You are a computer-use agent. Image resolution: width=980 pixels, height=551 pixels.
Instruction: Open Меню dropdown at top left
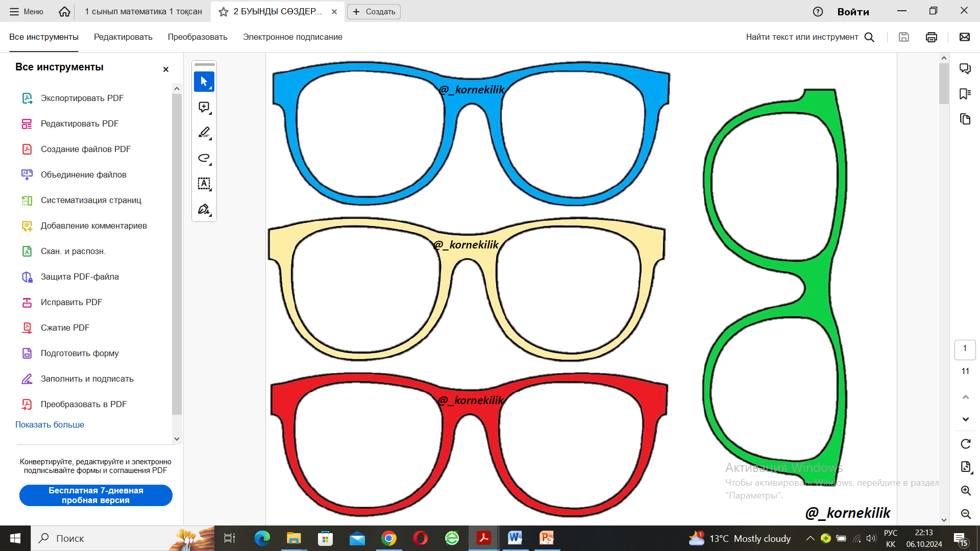(x=27, y=12)
